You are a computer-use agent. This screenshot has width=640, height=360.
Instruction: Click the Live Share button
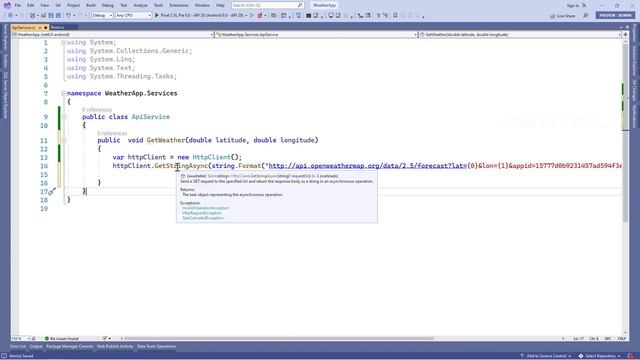(x=562, y=16)
